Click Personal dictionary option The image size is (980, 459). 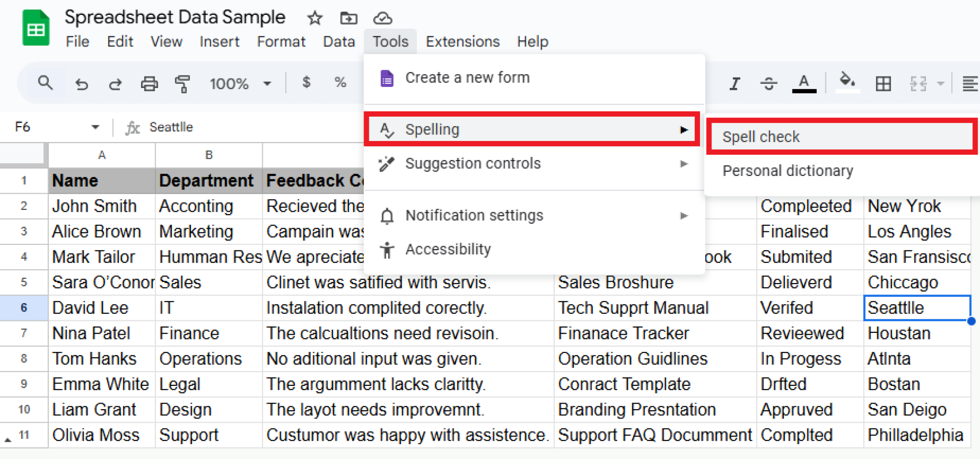point(788,171)
